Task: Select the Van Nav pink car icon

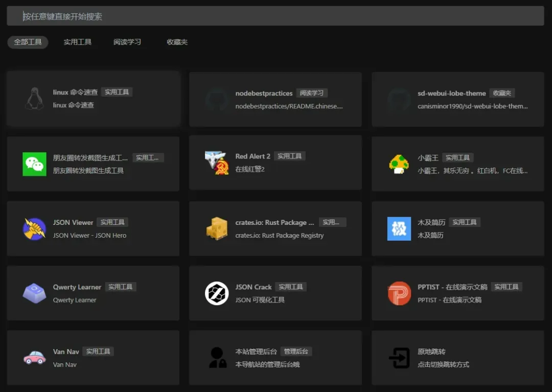Action: [x=34, y=357]
